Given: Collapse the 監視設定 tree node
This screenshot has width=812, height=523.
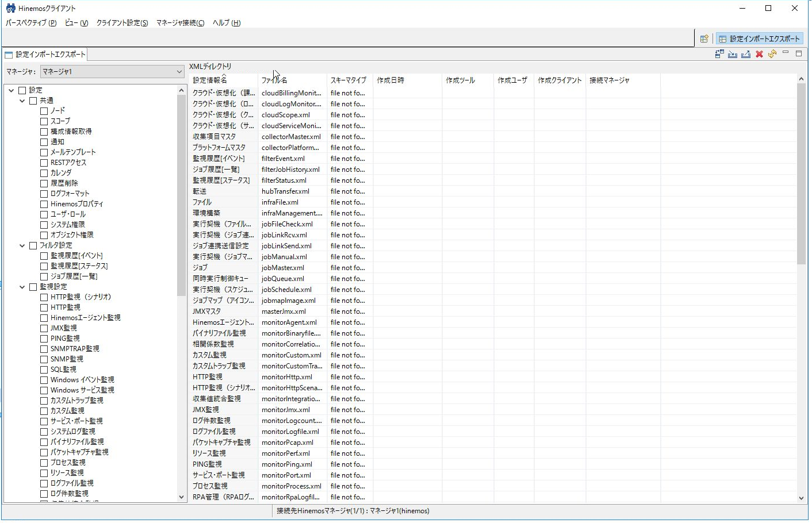Looking at the screenshot, I should click(22, 287).
